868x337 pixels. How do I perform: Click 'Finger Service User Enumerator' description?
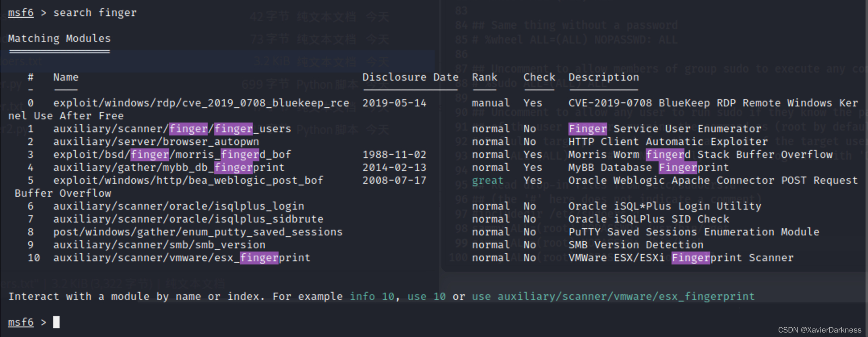[x=665, y=129]
